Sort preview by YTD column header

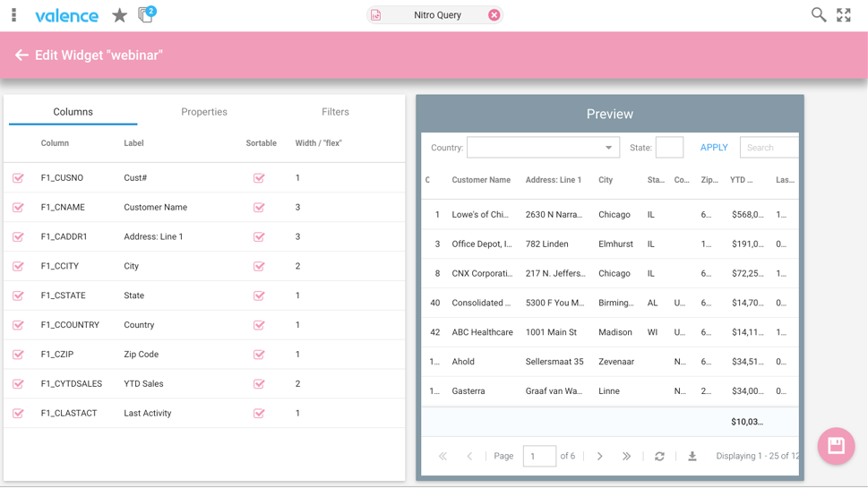741,180
